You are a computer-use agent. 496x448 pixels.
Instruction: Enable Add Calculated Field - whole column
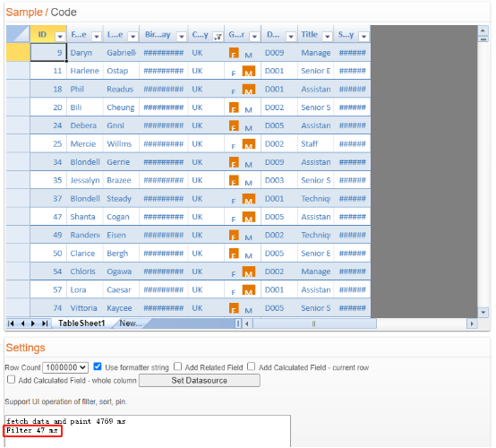click(11, 379)
